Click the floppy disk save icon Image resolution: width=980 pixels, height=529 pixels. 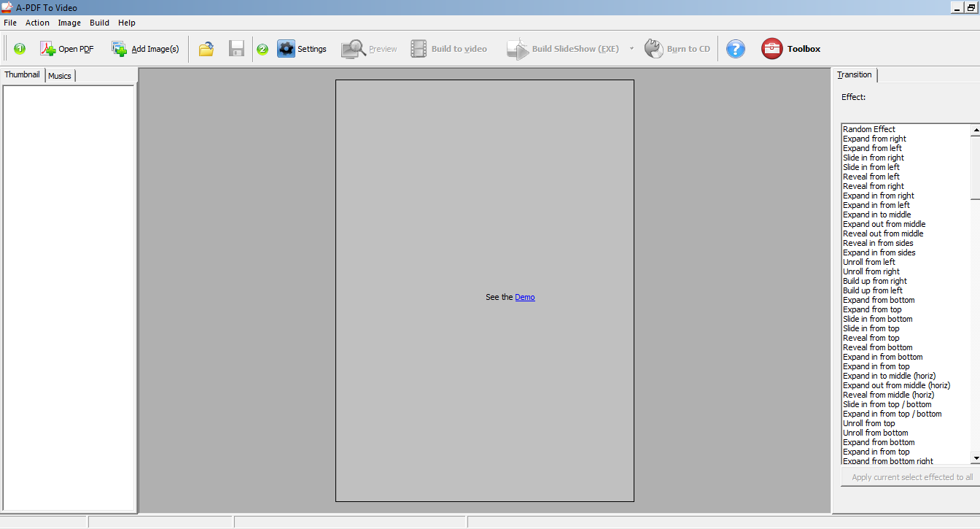pos(236,49)
